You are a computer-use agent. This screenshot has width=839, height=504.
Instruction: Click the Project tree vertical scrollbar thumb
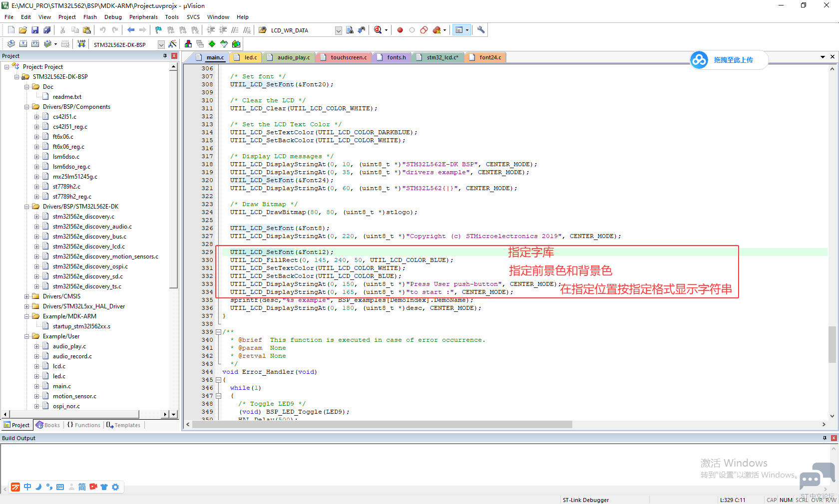tap(173, 180)
